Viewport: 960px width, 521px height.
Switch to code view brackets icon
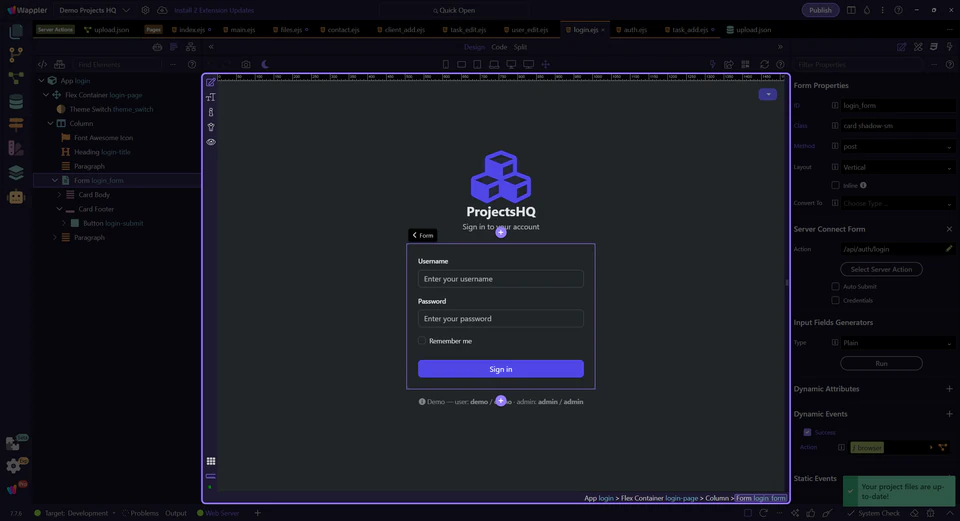(x=42, y=64)
